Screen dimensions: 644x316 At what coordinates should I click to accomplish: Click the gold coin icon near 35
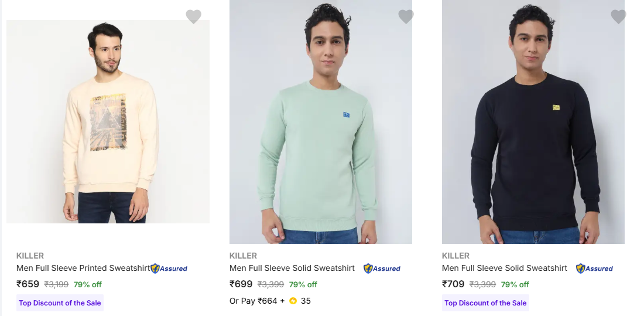point(293,301)
